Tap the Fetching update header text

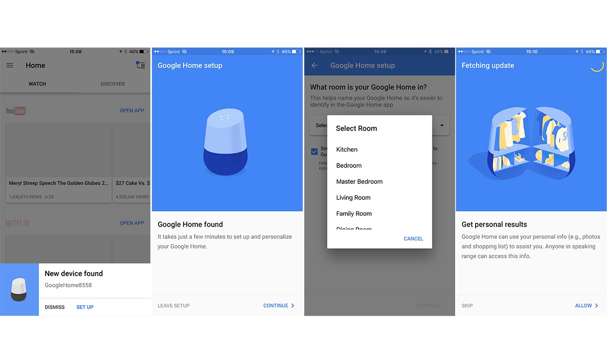(x=488, y=65)
